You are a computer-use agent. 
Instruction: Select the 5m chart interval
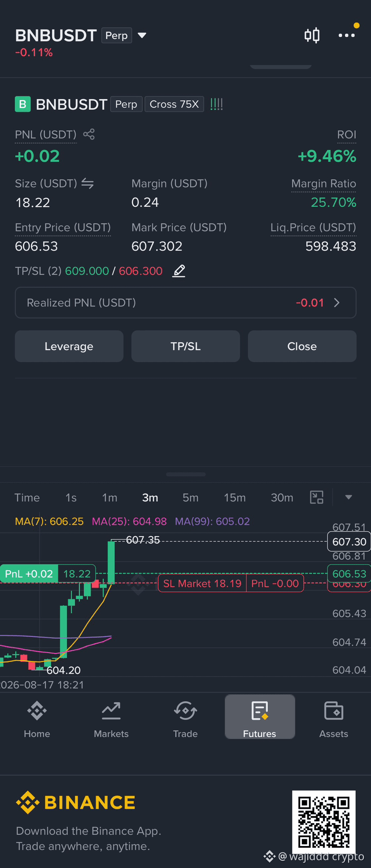pyautogui.click(x=190, y=498)
